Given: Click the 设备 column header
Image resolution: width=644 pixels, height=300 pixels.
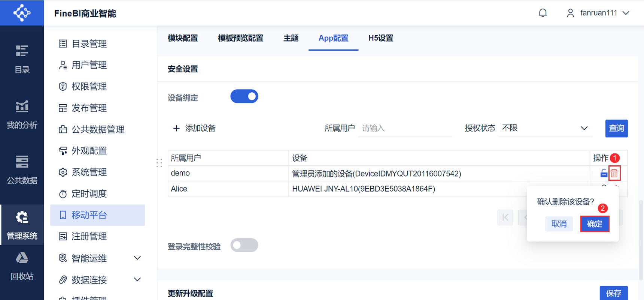Looking at the screenshot, I should 439,158.
